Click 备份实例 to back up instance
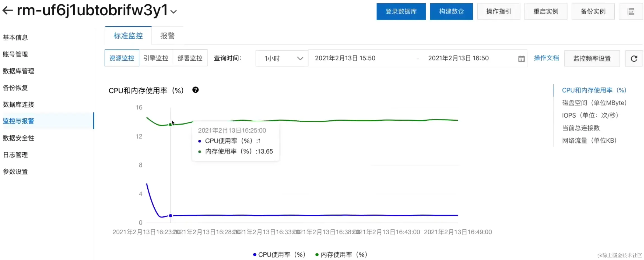644x260 pixels. tap(593, 11)
